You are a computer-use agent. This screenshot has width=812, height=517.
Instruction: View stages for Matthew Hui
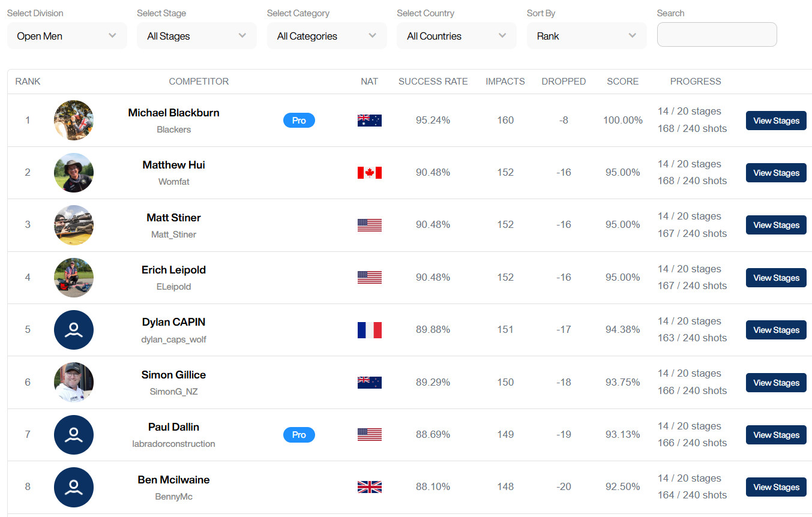click(776, 173)
